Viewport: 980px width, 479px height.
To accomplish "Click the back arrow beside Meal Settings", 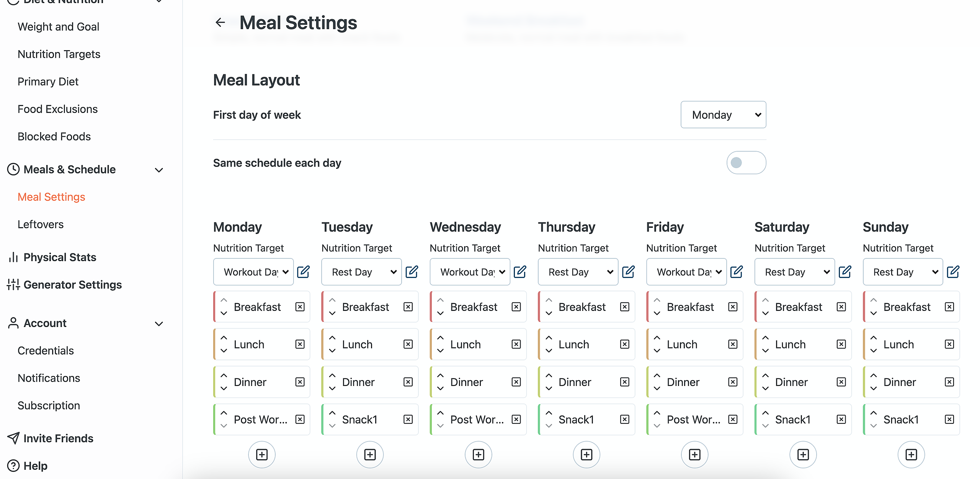I will (220, 23).
